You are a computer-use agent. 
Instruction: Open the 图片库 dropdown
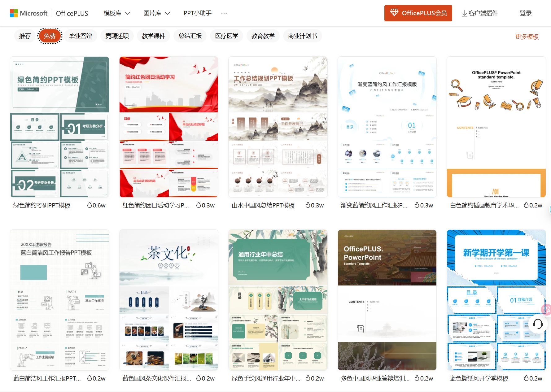click(x=152, y=13)
